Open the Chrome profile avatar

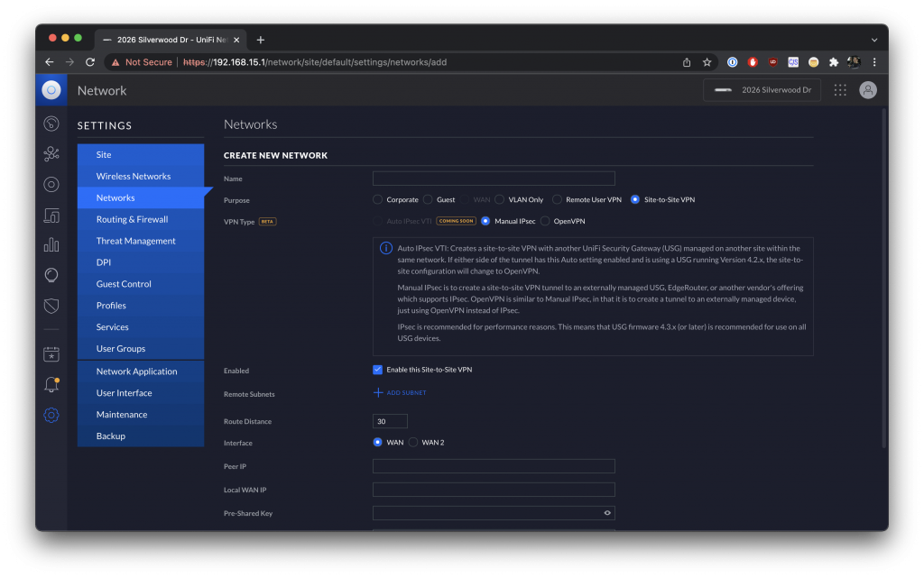854,62
